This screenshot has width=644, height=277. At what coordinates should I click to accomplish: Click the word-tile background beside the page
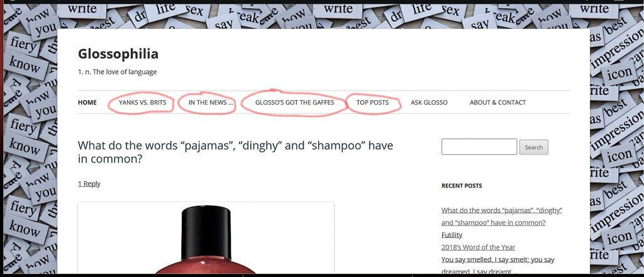(29, 144)
